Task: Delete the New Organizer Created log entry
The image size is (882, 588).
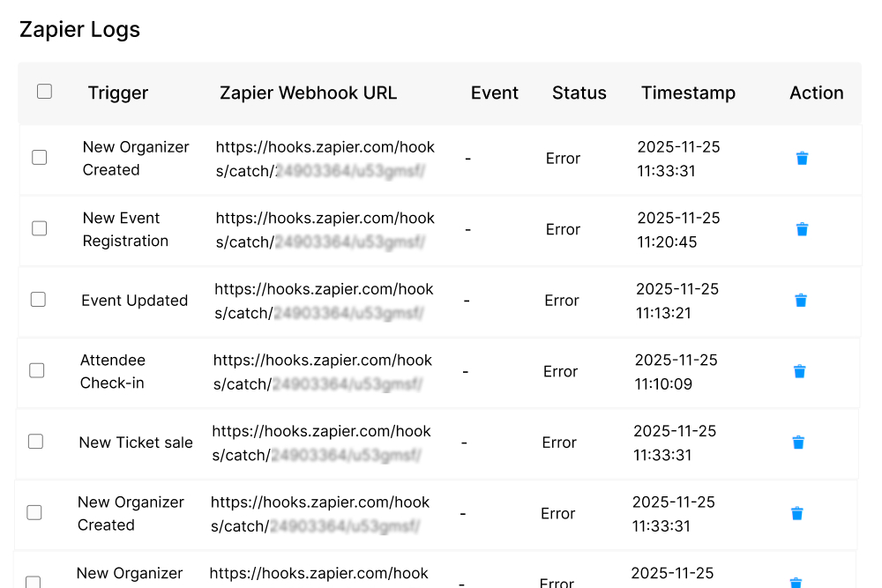Action: pyautogui.click(x=802, y=159)
